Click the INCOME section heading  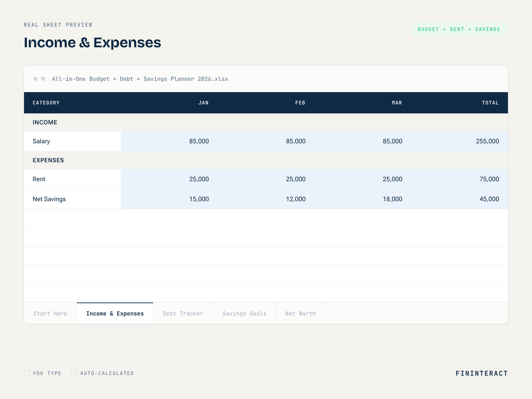(45, 122)
